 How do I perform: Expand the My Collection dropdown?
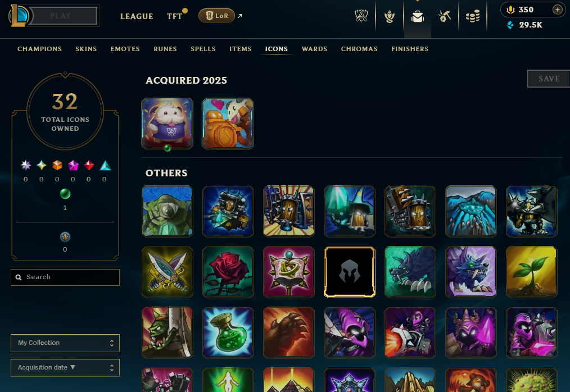65,343
